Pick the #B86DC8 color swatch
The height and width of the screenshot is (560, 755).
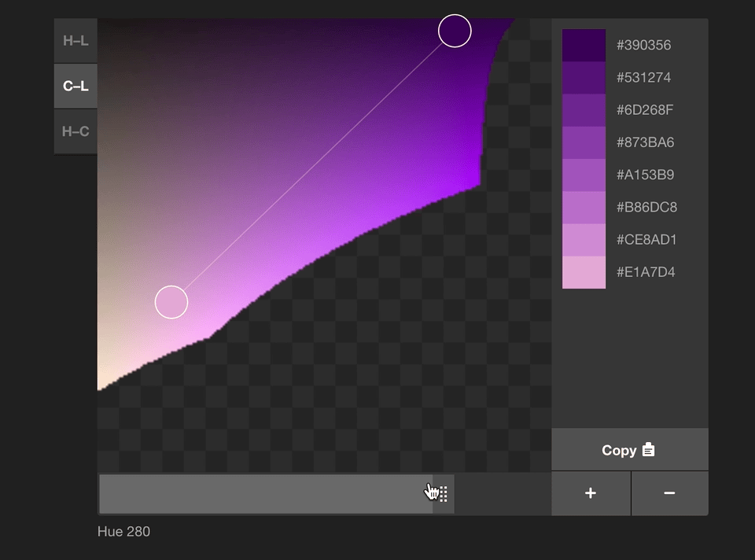pyautogui.click(x=584, y=208)
